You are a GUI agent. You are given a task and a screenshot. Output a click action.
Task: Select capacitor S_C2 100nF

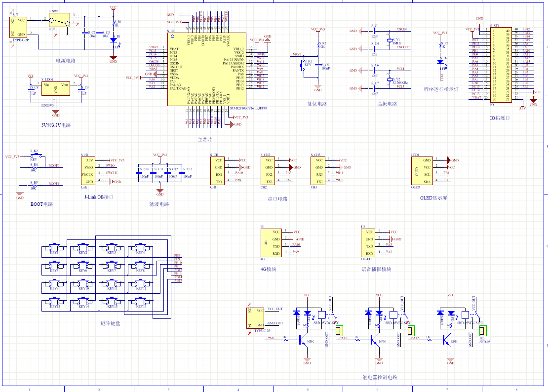click(x=84, y=33)
